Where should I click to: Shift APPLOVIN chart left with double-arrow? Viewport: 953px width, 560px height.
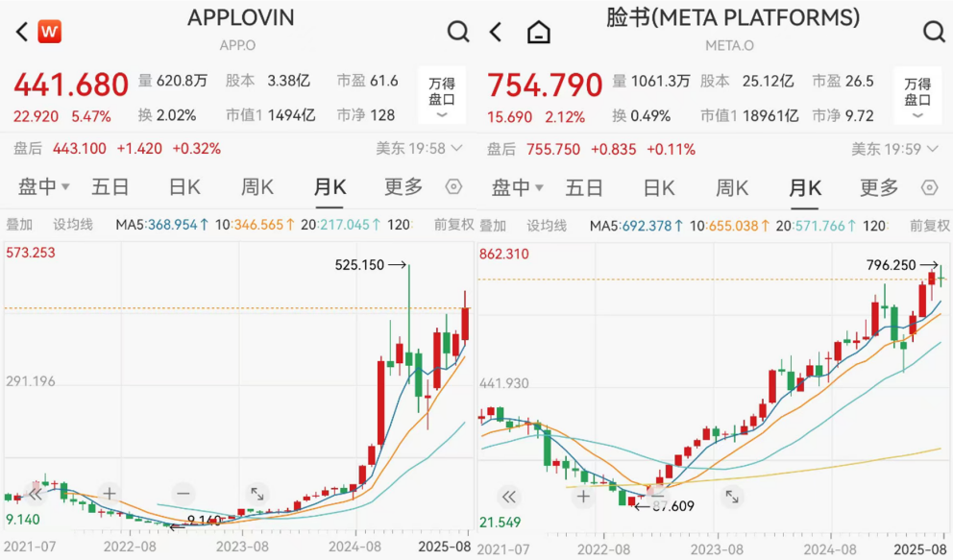pos(36,494)
